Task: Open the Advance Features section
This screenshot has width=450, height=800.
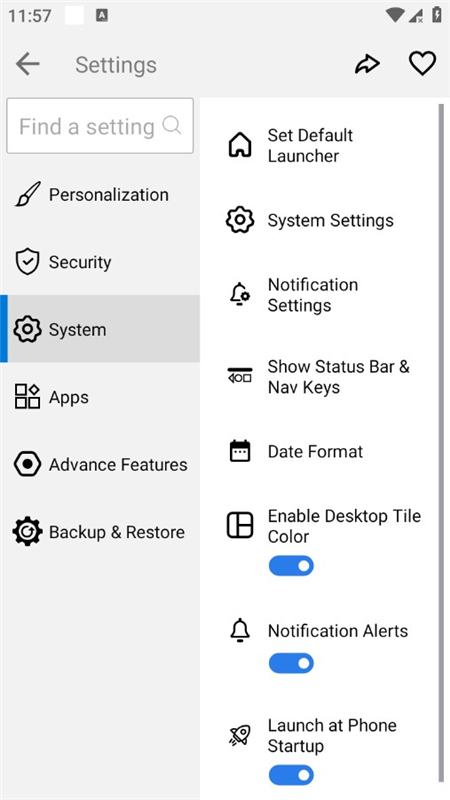Action: [100, 464]
